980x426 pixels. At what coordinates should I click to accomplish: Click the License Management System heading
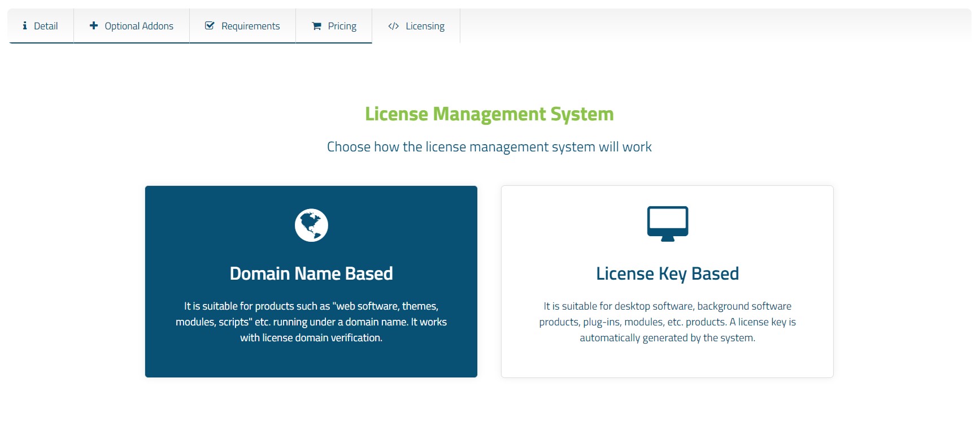pos(489,114)
